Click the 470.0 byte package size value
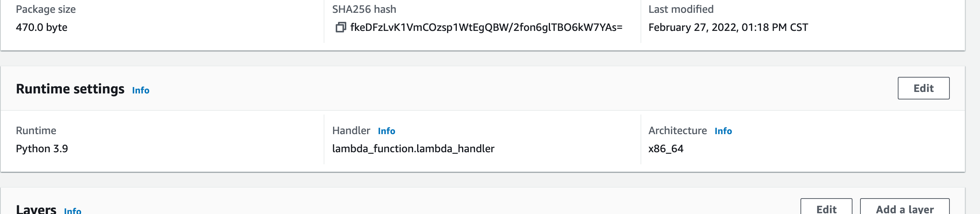Image resolution: width=980 pixels, height=214 pixels. pos(41,28)
